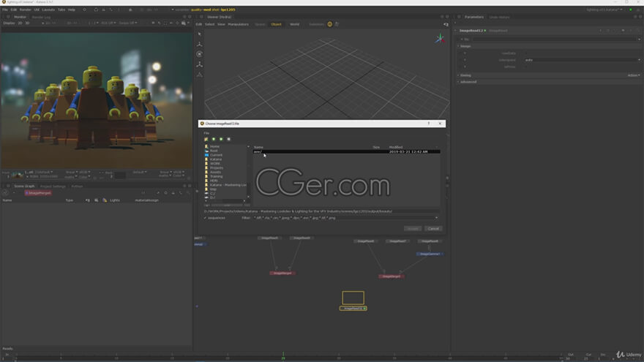Viewport: 644px width, 362px height.
Task: Select the arrow selection tool in Viewer
Action: (200, 34)
